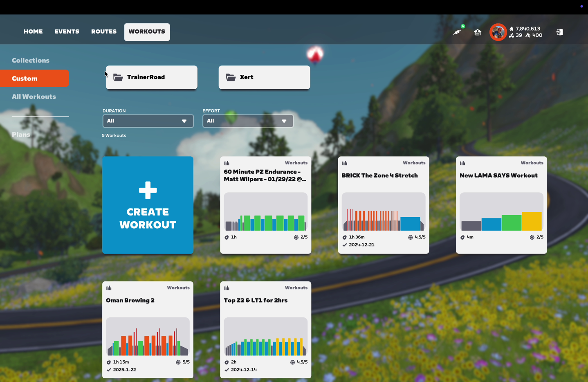The height and width of the screenshot is (382, 588).
Task: Click the stopwatch icon next to 2h
Action: click(x=227, y=362)
